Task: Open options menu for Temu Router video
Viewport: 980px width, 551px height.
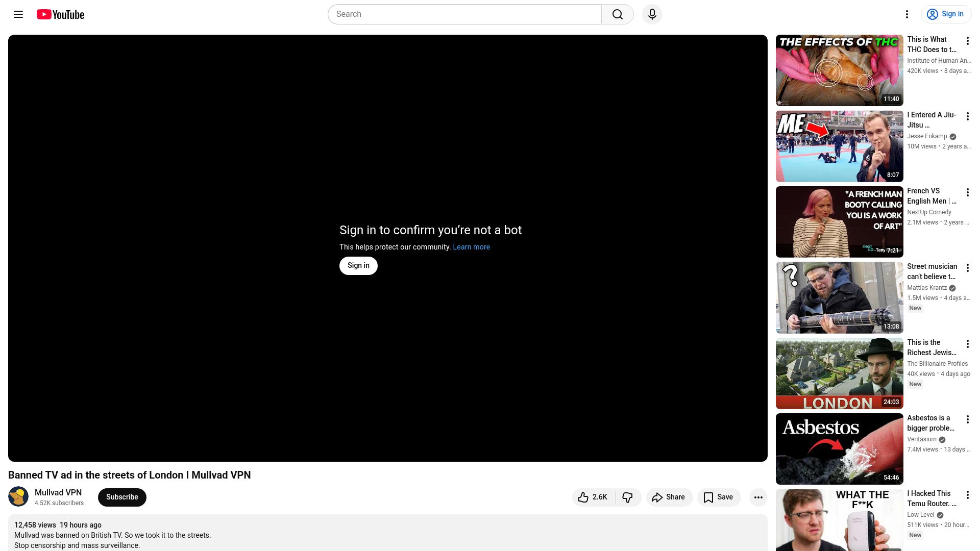Action: tap(967, 495)
